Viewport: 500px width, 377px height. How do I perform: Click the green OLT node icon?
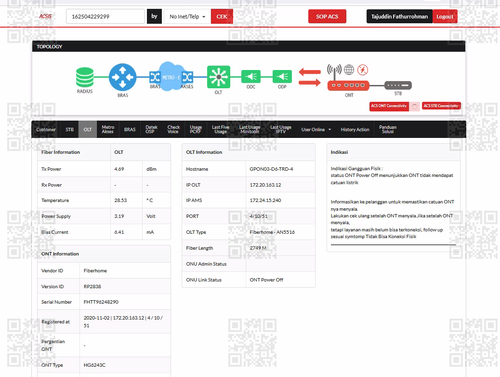218,77
